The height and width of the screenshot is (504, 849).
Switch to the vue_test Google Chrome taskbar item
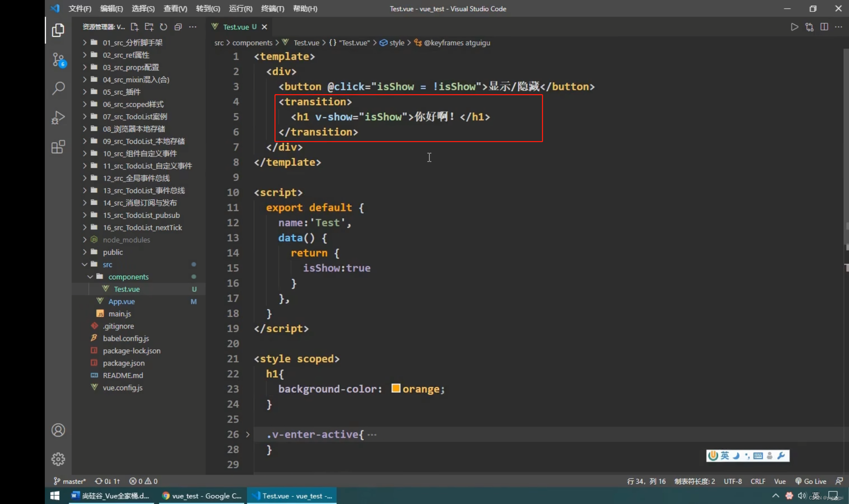(x=202, y=496)
